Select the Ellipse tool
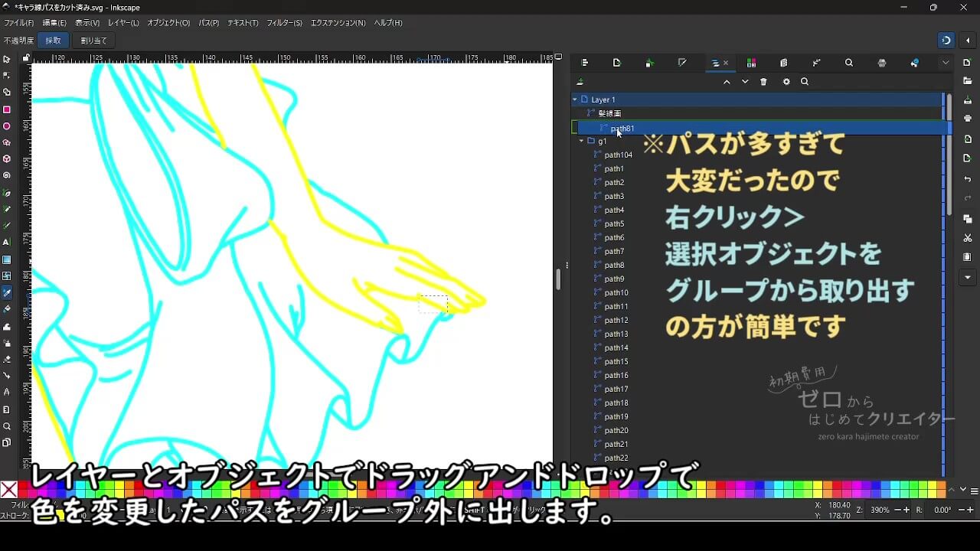 click(x=7, y=126)
